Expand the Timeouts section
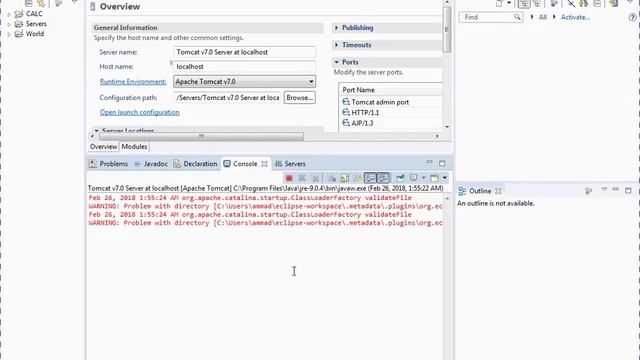 (336, 45)
